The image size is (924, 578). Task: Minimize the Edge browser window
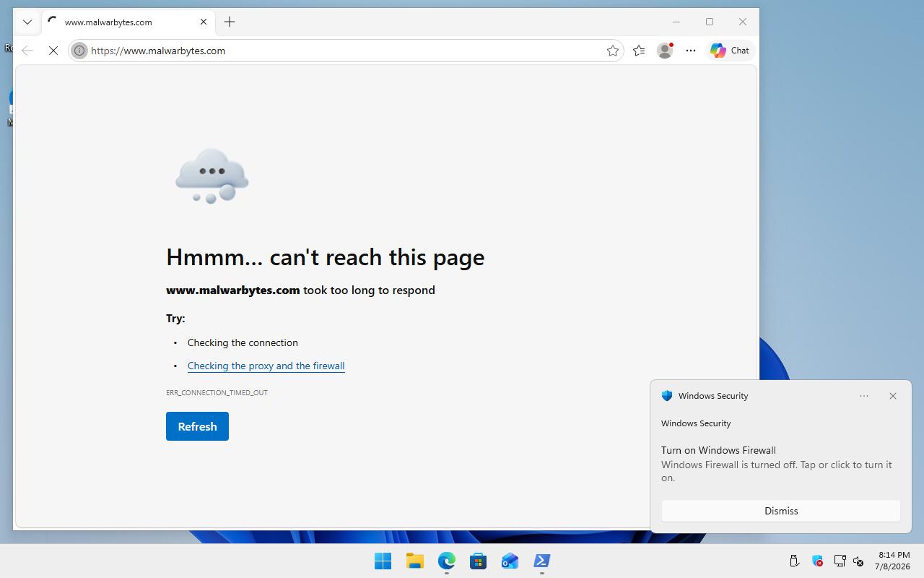(676, 22)
